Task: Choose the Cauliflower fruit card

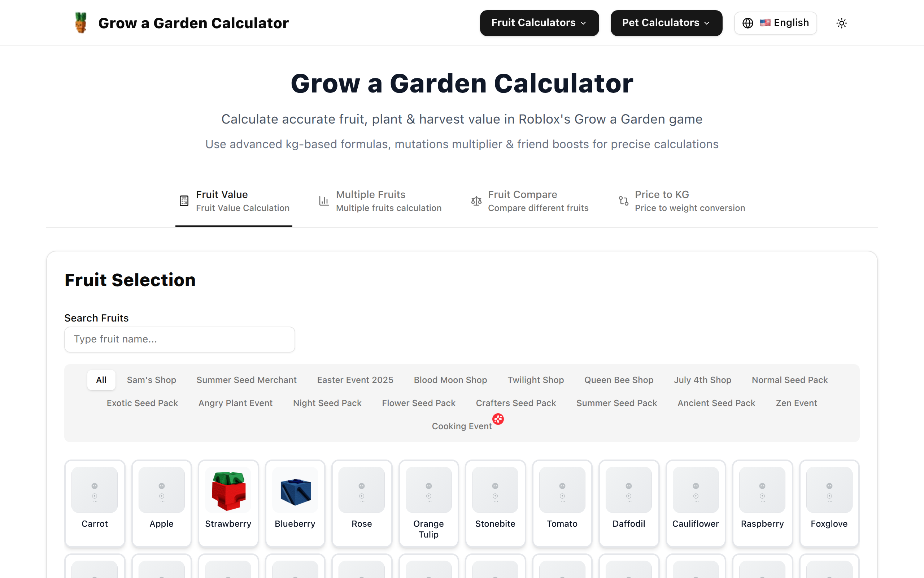Action: 696,503
